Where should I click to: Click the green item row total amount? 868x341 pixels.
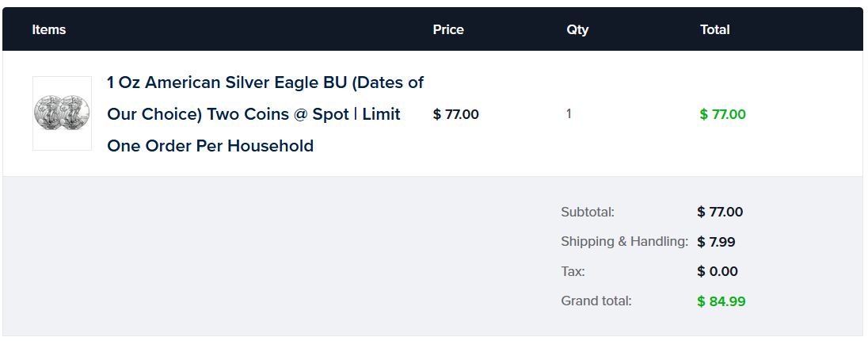(x=722, y=114)
